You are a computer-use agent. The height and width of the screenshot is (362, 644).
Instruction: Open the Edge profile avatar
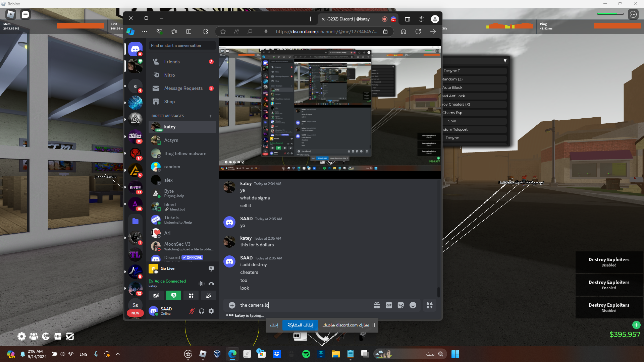click(x=435, y=19)
